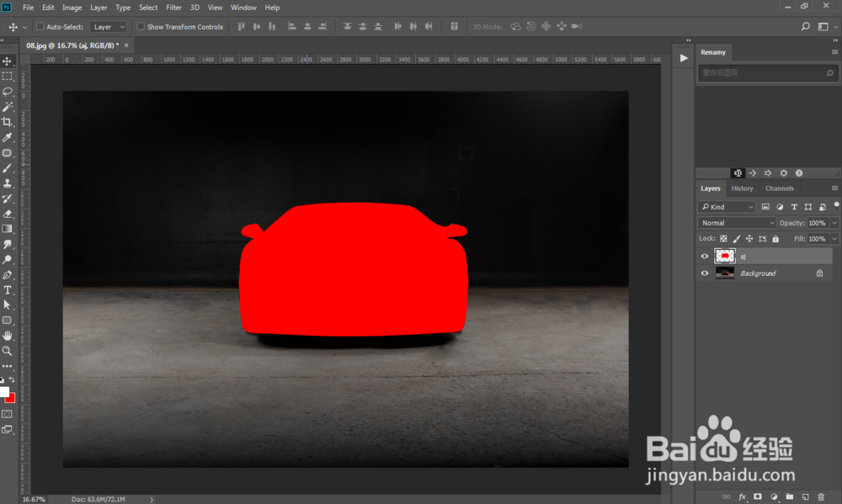Toggle lock all for the layer
Image resolution: width=842 pixels, height=504 pixels.
click(775, 239)
